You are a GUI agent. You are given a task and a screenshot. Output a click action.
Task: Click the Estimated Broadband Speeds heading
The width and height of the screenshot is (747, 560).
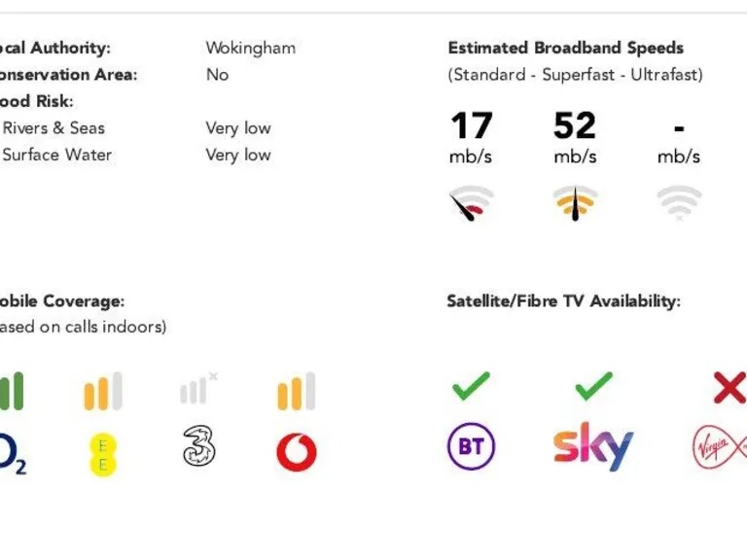pyautogui.click(x=565, y=48)
